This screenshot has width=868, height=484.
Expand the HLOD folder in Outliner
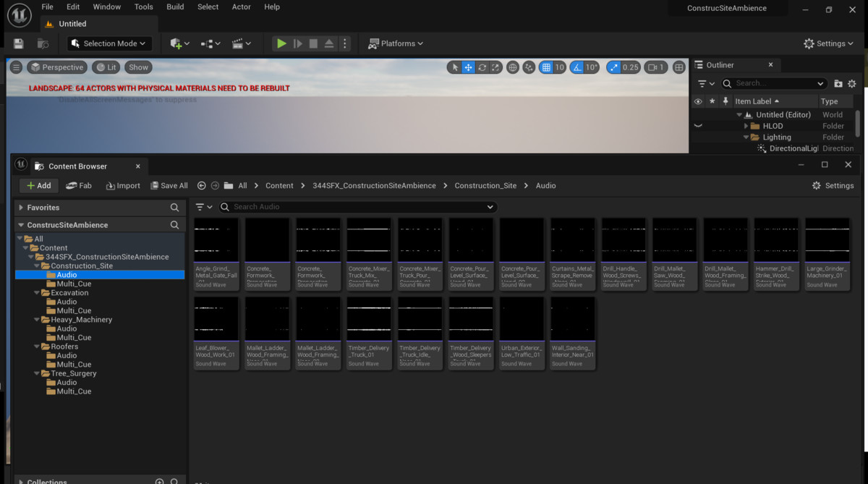click(746, 126)
